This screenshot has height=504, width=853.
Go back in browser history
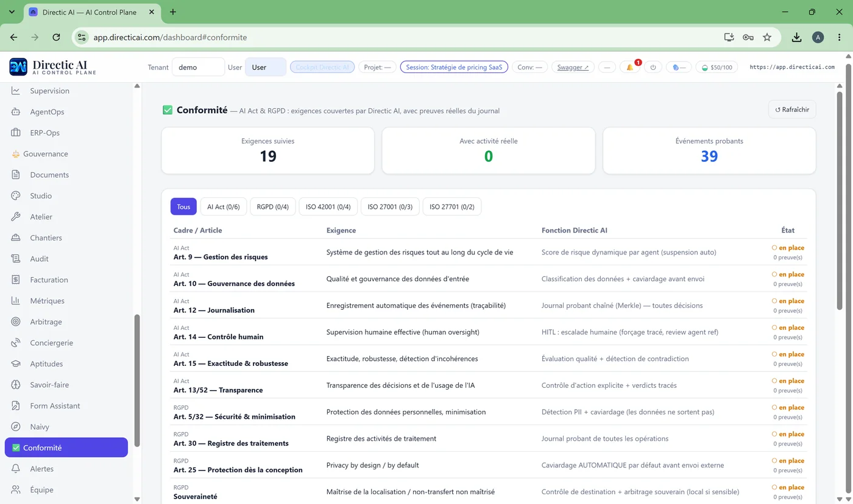pos(14,37)
